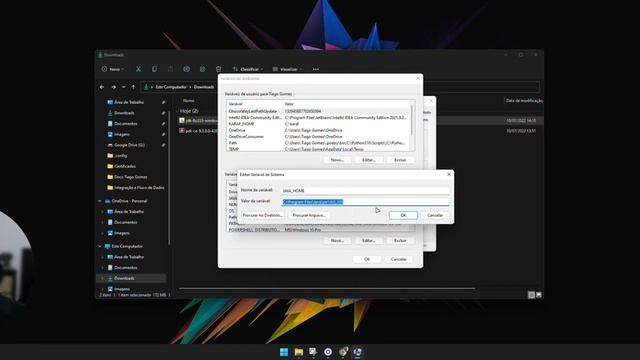Open the recent locations dropdown arrow
The width and height of the screenshot is (640, 360).
(124, 87)
